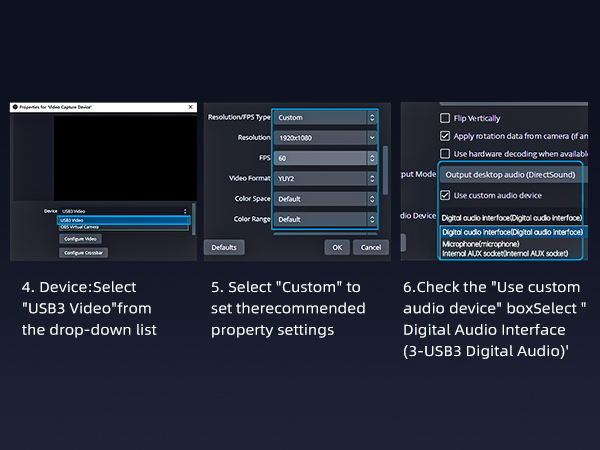Viewport: 600px width, 450px height.
Task: Click the Color Space spinner arrows
Action: pos(371,198)
